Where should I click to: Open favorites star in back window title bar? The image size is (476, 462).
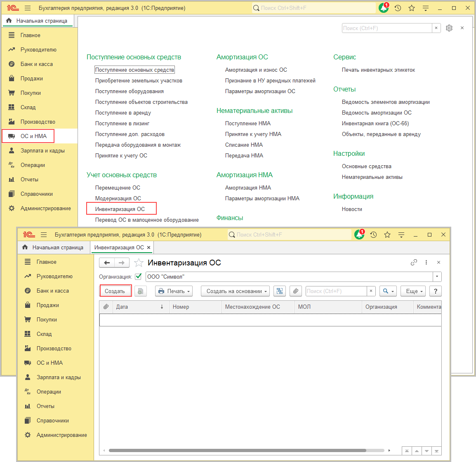pos(412,8)
